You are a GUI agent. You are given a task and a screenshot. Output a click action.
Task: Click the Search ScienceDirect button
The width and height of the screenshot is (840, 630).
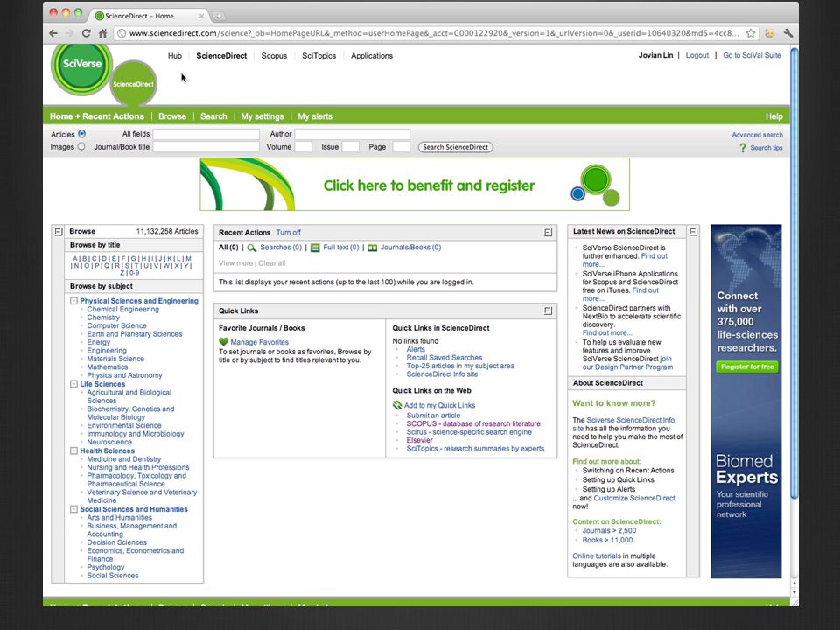click(x=455, y=147)
